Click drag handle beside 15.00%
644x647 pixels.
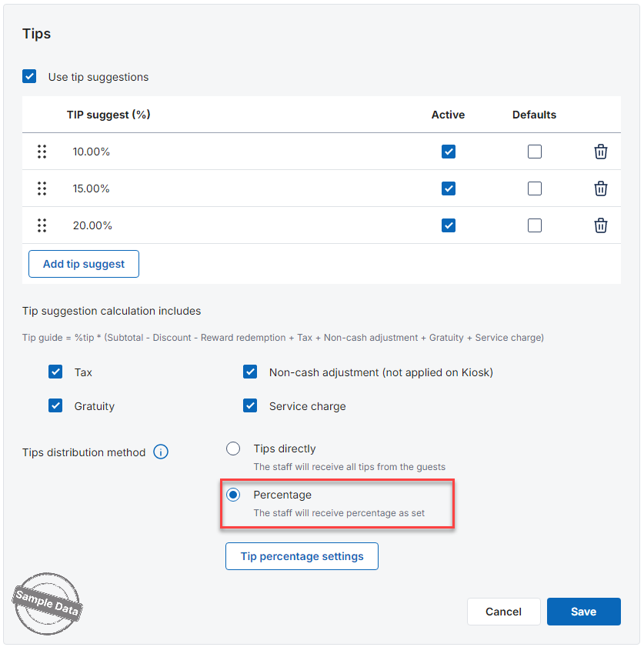click(42, 188)
